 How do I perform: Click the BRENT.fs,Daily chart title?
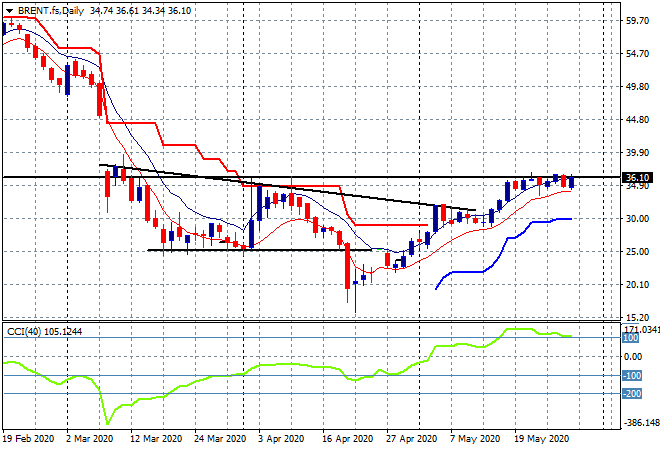click(51, 11)
